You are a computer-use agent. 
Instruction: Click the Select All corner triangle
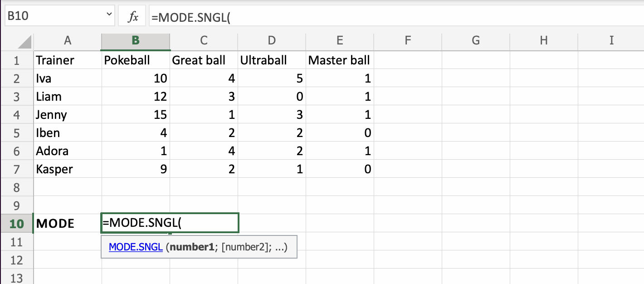(26, 43)
